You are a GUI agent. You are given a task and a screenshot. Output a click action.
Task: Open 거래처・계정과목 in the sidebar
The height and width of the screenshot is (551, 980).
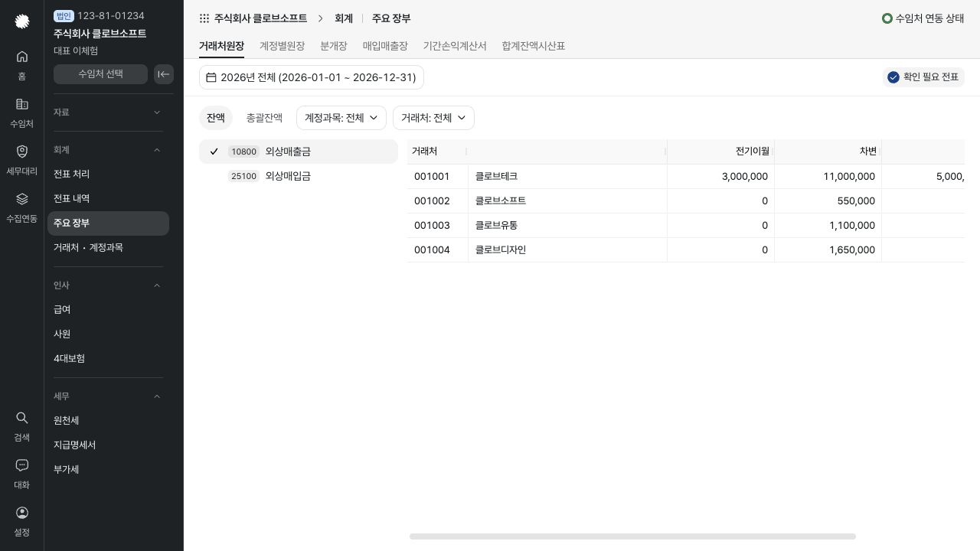(108, 248)
